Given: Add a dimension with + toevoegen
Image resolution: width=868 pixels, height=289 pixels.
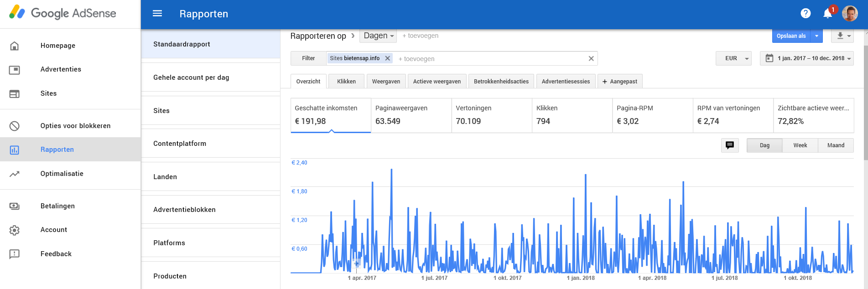Looking at the screenshot, I should point(420,36).
